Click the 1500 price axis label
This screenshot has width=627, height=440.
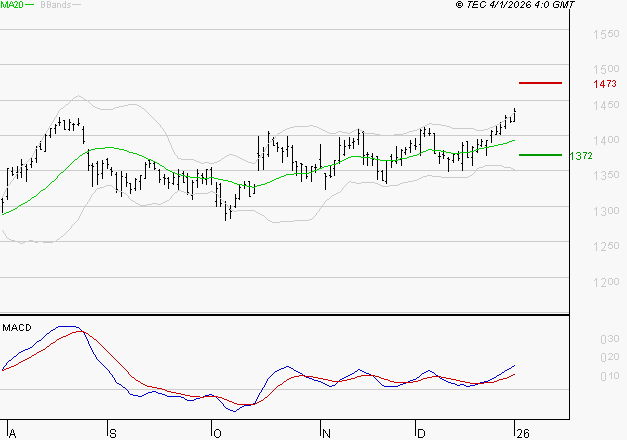point(606,69)
